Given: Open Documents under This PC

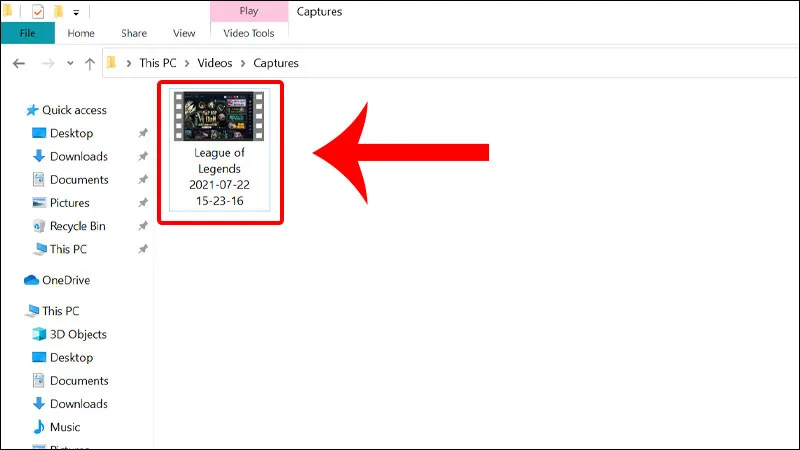Looking at the screenshot, I should pyautogui.click(x=79, y=381).
